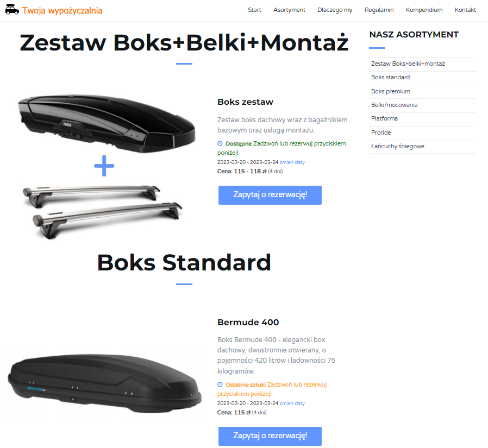Screen dimensions: 488x448
Task: Change dates for Boks zestaw
Action: click(292, 162)
